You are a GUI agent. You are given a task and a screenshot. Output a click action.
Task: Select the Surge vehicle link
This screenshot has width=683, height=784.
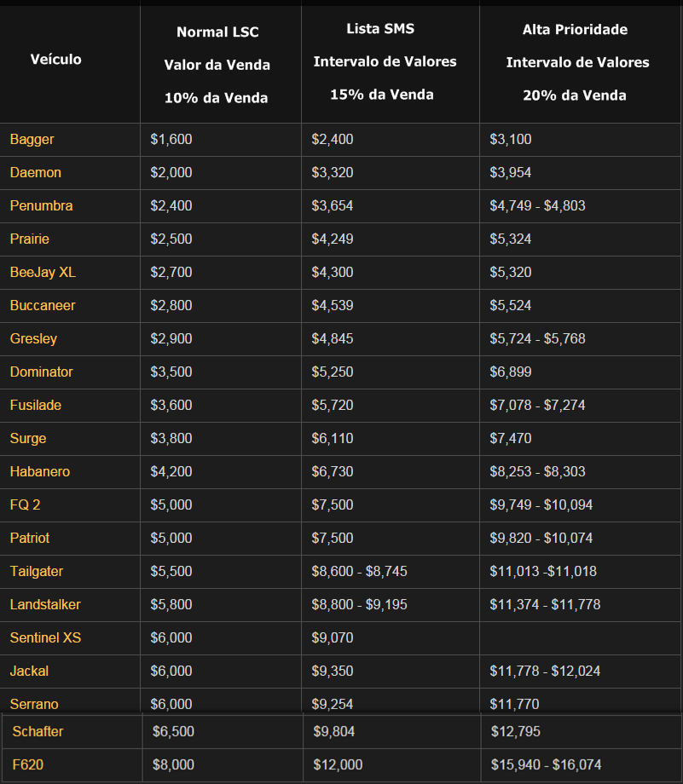[28, 438]
